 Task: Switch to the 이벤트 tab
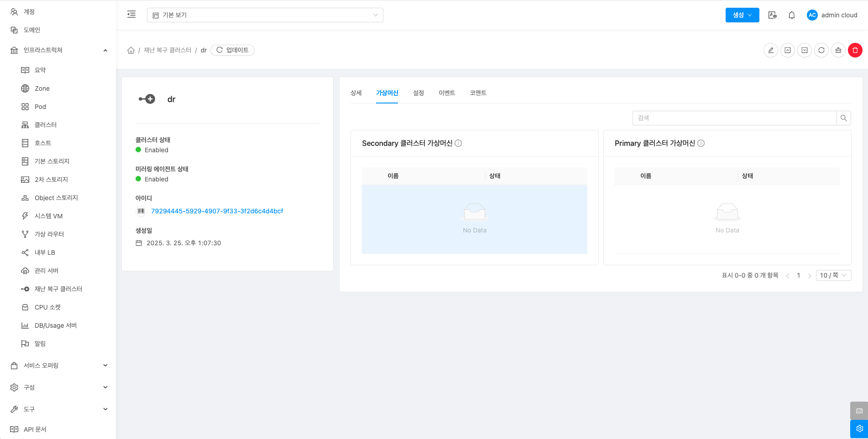[x=446, y=93]
